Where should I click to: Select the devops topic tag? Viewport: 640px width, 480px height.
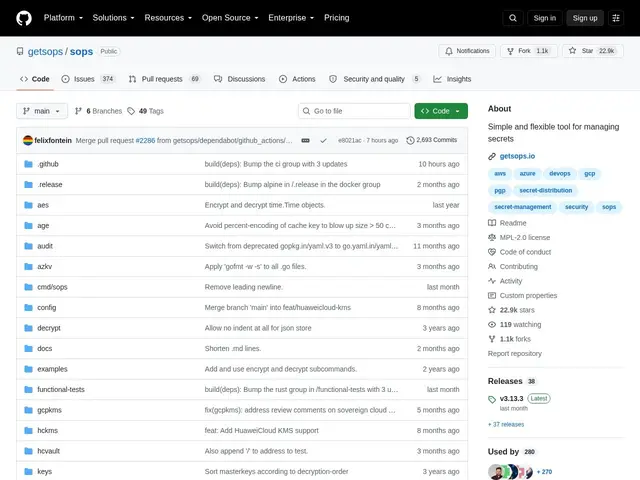tap(560, 173)
